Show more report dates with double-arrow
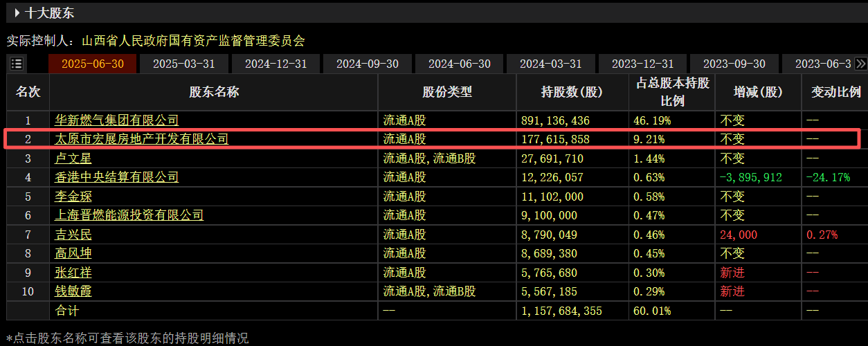 [860, 64]
